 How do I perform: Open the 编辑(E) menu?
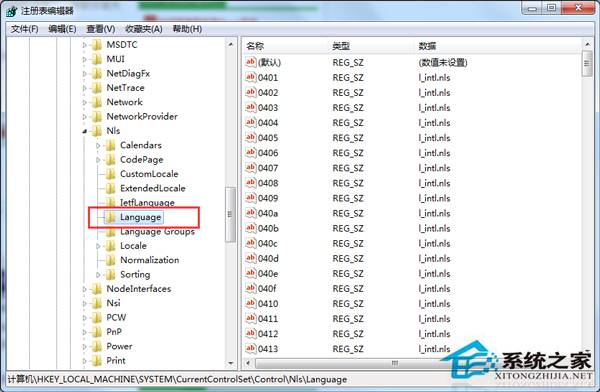tap(62, 29)
